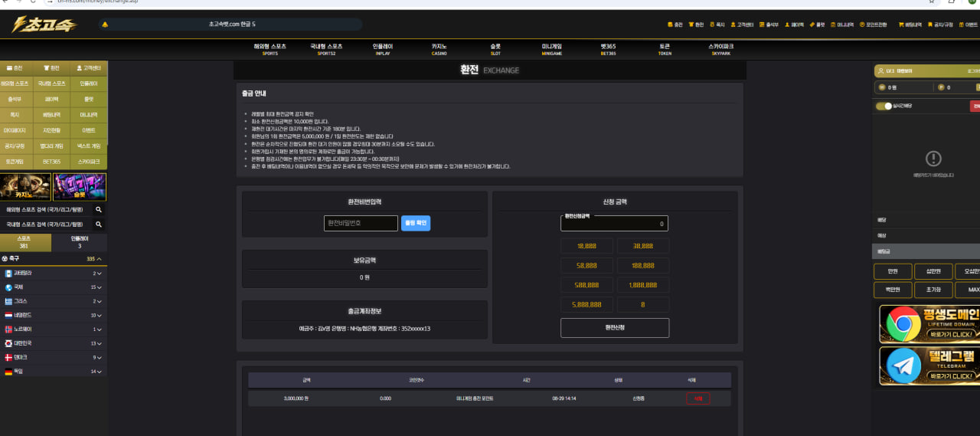Click the 3,000,000 원 history amount

(296, 398)
